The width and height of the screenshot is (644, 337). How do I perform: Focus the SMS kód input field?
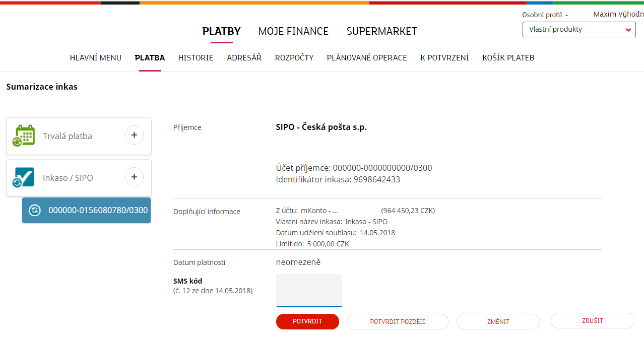tap(309, 290)
